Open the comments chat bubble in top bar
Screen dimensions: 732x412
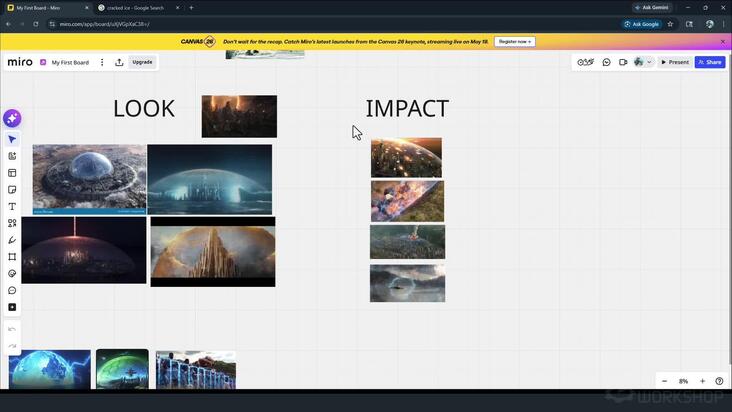pos(606,62)
